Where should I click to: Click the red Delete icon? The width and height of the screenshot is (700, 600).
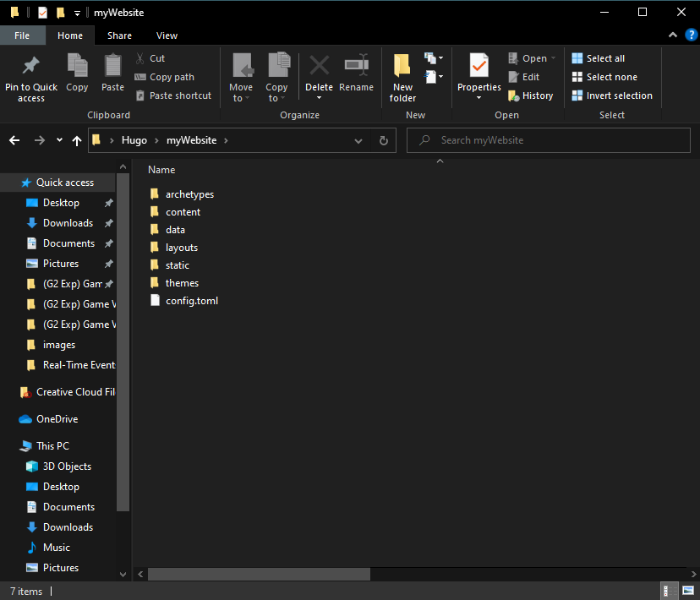tap(320, 66)
